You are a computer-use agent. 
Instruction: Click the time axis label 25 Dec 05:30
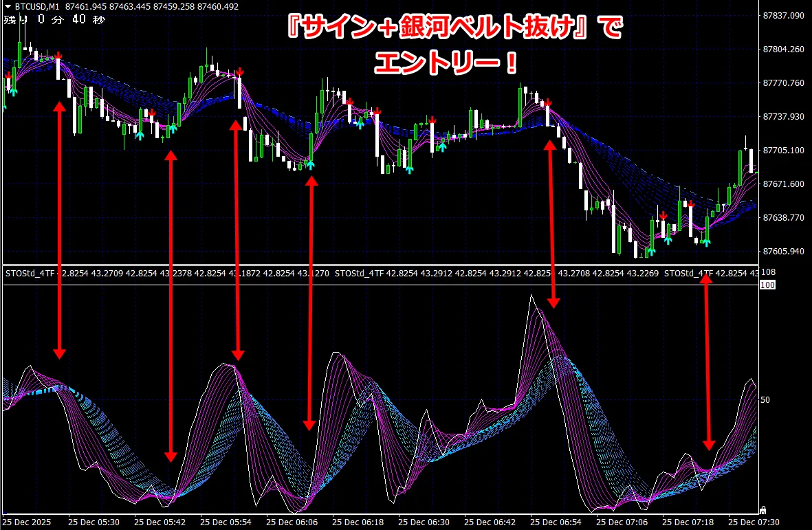coord(94,522)
